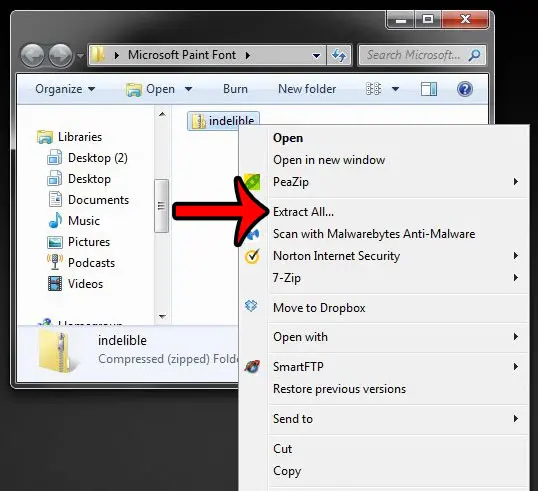Open the Send to submenu
The width and height of the screenshot is (538, 491).
tap(398, 419)
